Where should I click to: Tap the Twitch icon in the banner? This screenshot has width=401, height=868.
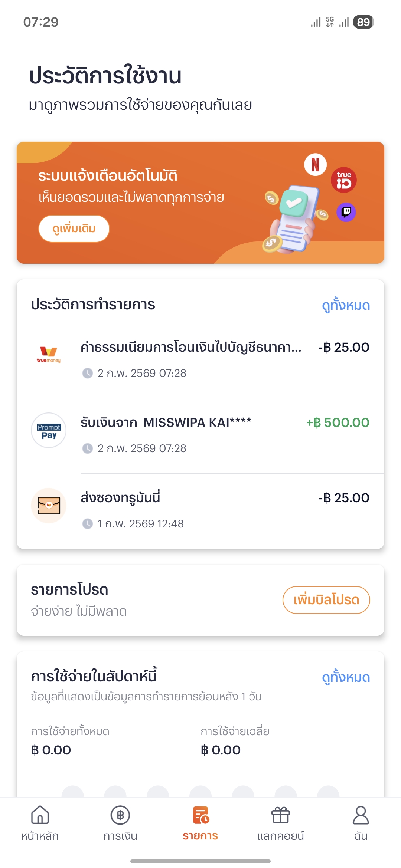click(x=346, y=212)
